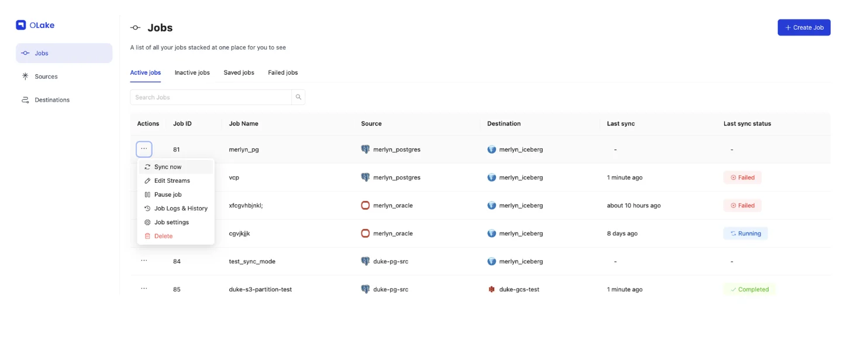Choose Edit Streams in the actions menu
868x361 pixels.
coord(171,181)
